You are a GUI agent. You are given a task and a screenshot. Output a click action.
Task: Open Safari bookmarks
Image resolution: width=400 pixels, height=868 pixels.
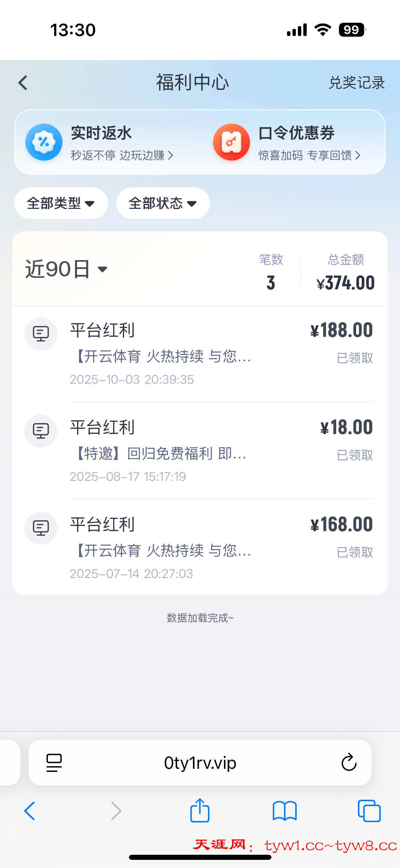(x=285, y=811)
